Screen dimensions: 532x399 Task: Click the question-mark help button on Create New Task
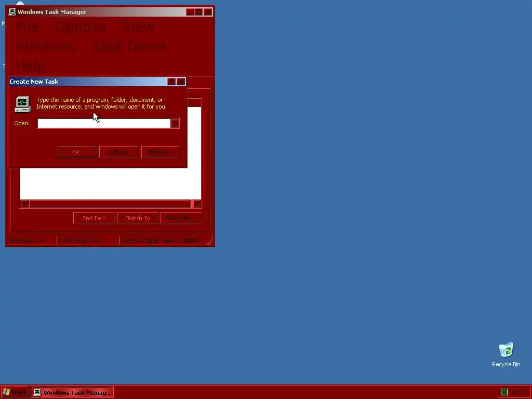(171, 82)
